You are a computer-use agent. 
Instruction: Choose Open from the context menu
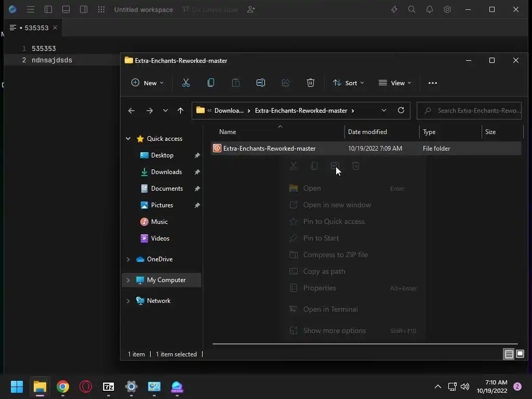coord(353,188)
